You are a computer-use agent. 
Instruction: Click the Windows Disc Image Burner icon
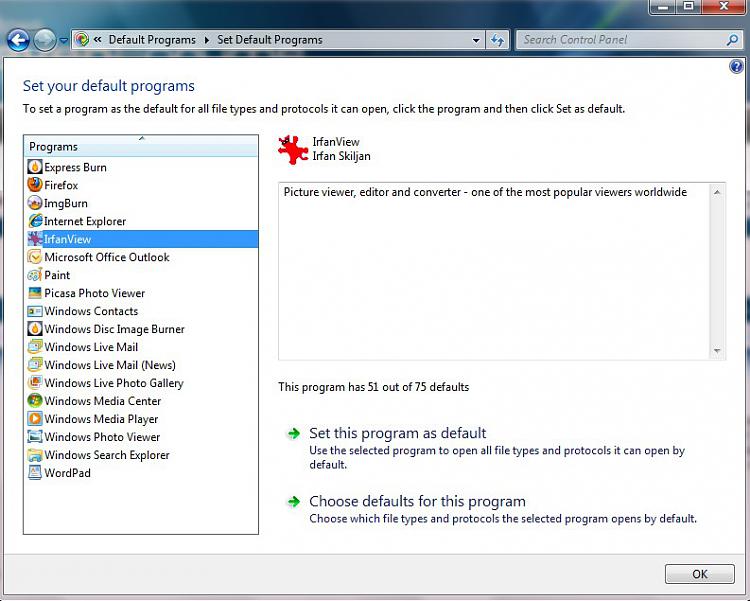[34, 329]
